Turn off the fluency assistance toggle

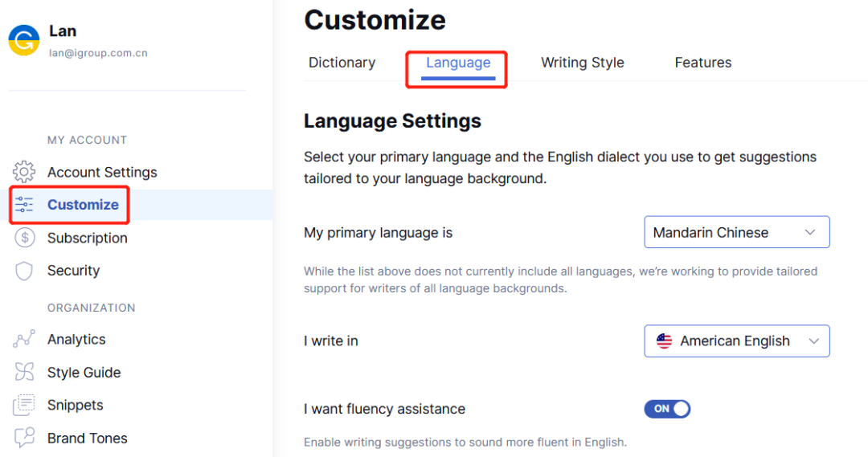tap(667, 409)
